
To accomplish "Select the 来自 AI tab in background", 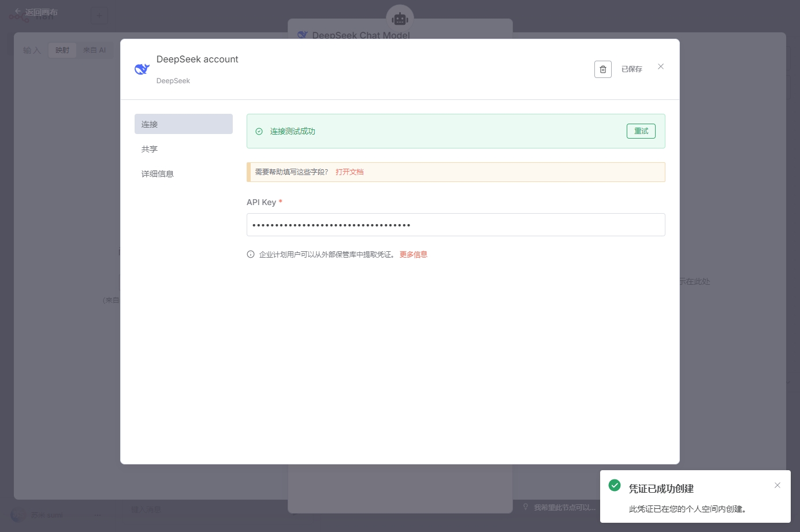I will tap(94, 50).
